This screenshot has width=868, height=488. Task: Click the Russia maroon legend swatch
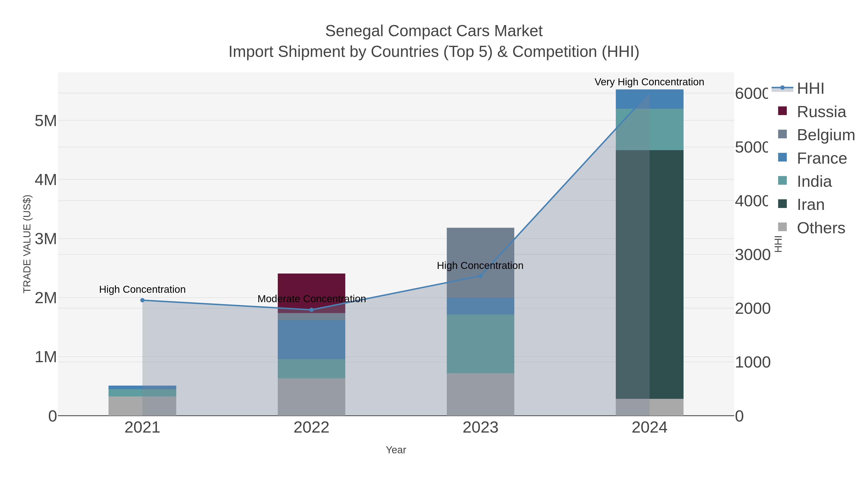click(x=782, y=111)
